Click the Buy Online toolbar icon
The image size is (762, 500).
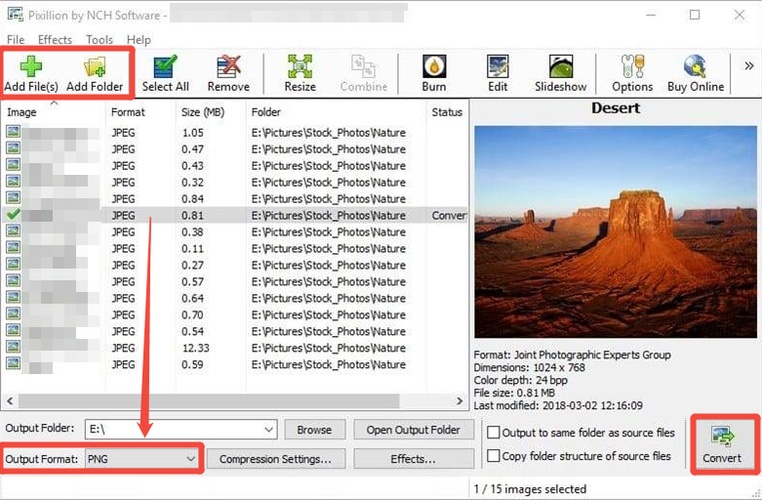(695, 73)
